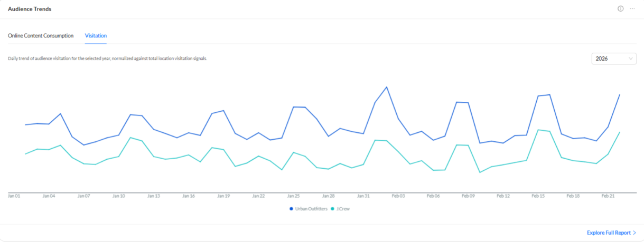This screenshot has height=242, width=644.
Task: Click the info icon beside Audience Trends header
Action: [x=620, y=9]
